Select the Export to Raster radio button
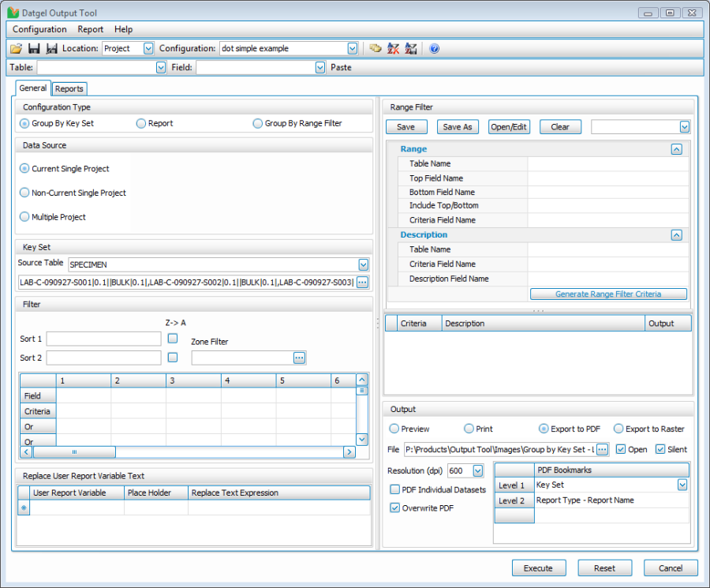The width and height of the screenshot is (710, 588). point(618,429)
